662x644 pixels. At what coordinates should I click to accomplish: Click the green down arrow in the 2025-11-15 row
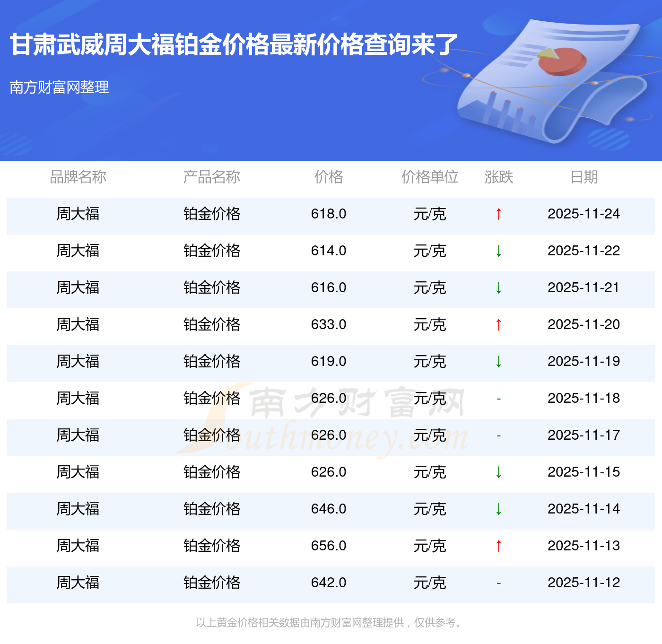498,472
